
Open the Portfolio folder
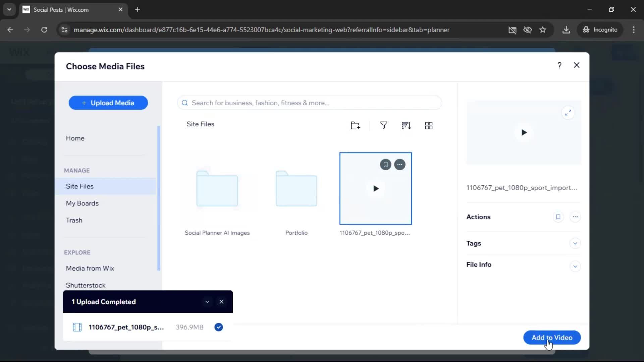point(296,188)
